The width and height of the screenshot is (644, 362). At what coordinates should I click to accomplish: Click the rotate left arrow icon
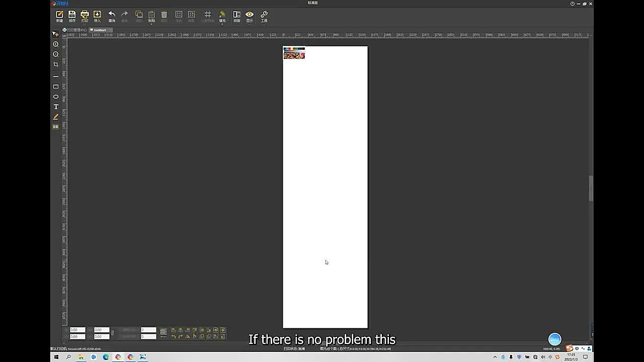tap(174, 336)
